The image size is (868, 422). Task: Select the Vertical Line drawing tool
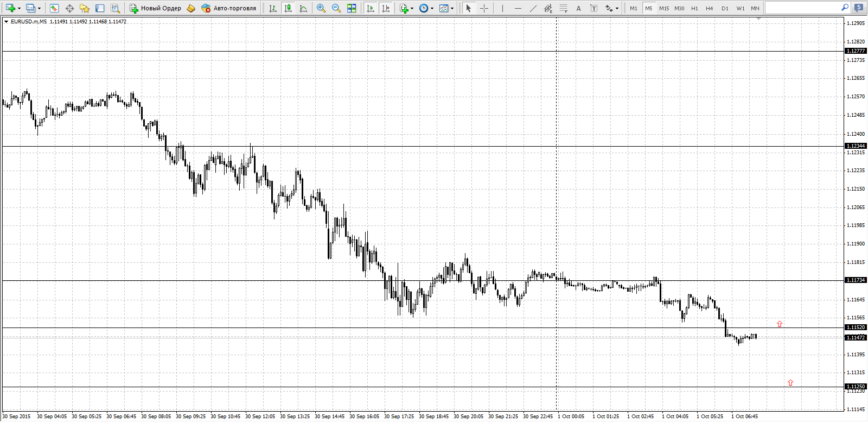click(502, 8)
